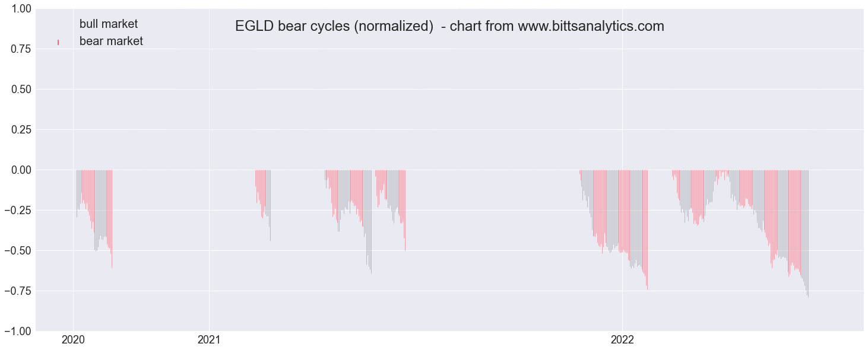
Task: Click the −1.00 y-axis tick label
Action: coord(17,331)
